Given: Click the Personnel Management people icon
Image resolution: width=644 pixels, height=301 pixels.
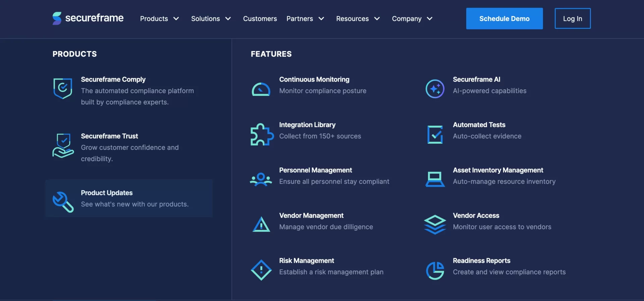Looking at the screenshot, I should [261, 180].
